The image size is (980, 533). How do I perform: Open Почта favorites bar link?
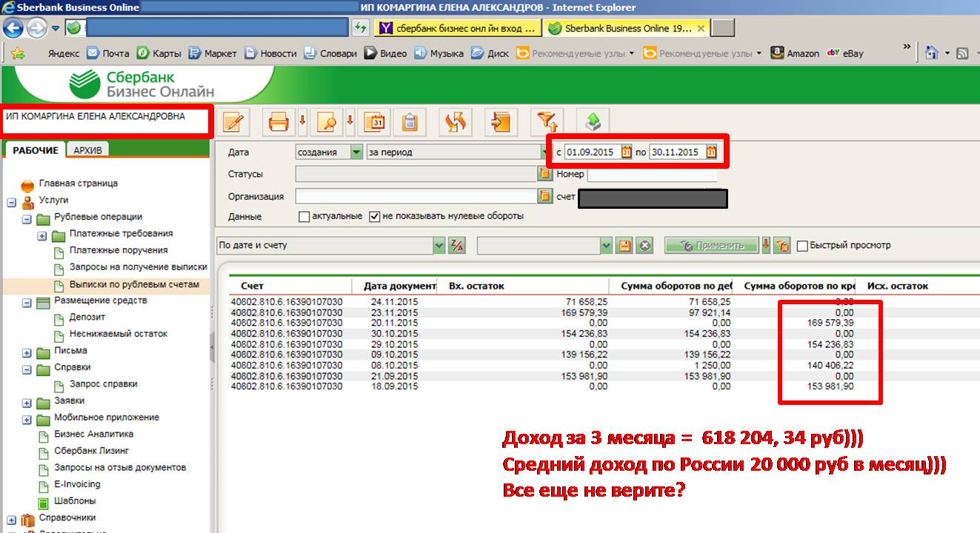[x=108, y=53]
